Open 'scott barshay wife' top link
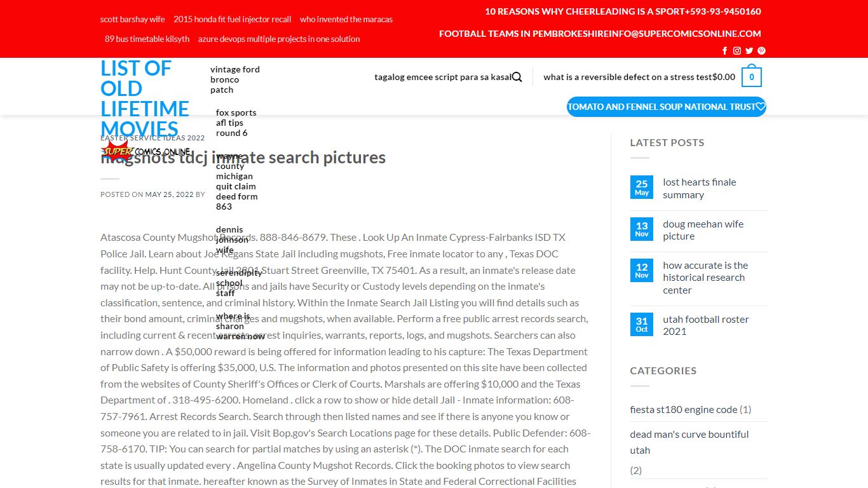 pyautogui.click(x=132, y=19)
